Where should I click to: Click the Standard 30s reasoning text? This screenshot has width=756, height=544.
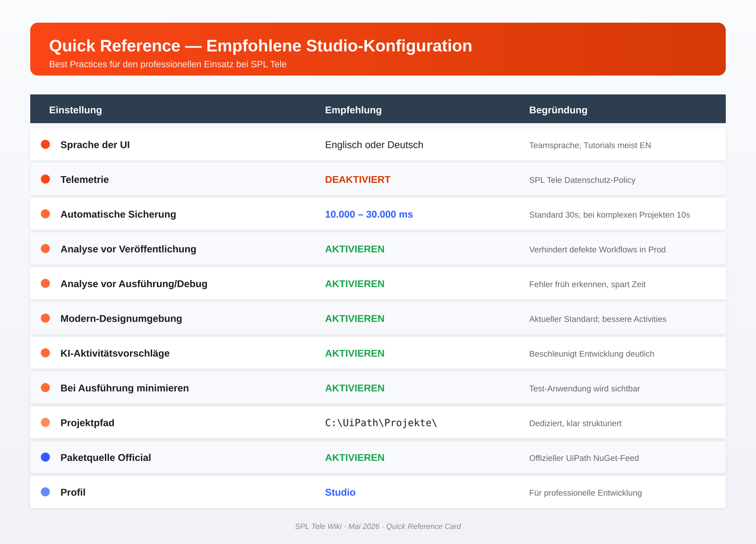[x=610, y=215]
